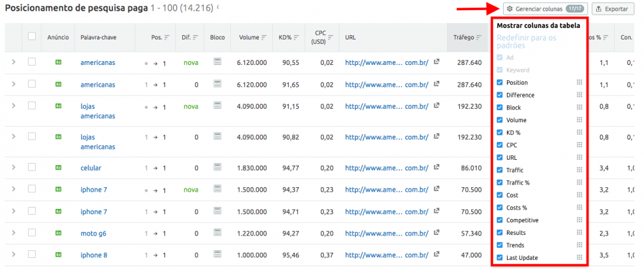Click the block icon in moto g6 row
This screenshot has width=644, height=270.
click(217, 232)
